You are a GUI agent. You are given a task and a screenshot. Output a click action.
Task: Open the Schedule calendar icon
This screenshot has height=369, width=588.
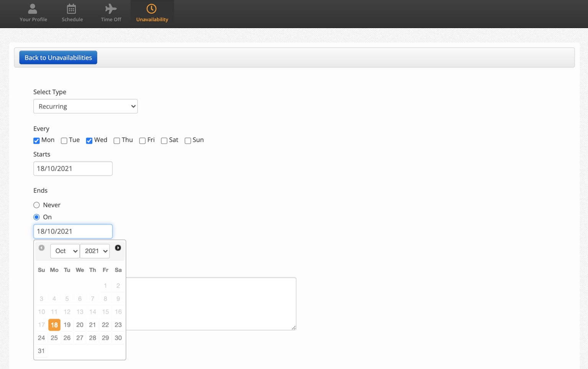[x=72, y=8]
